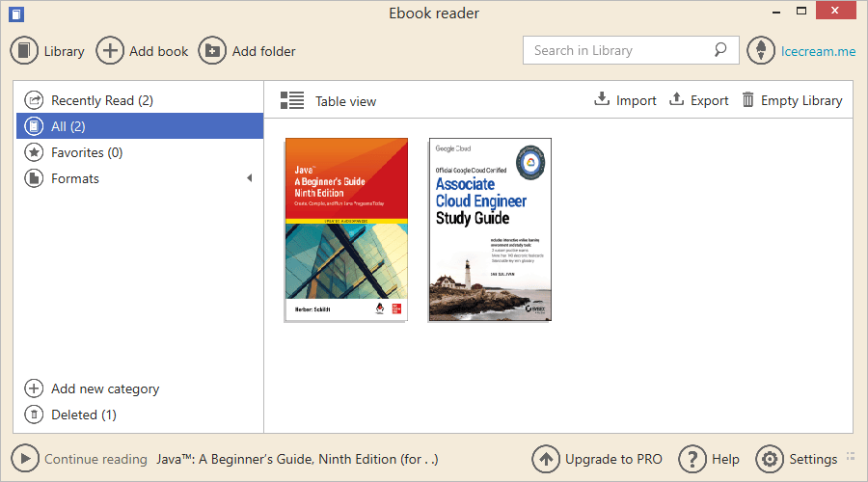
Task: Click the Continue reading label
Action: pyautogui.click(x=95, y=459)
